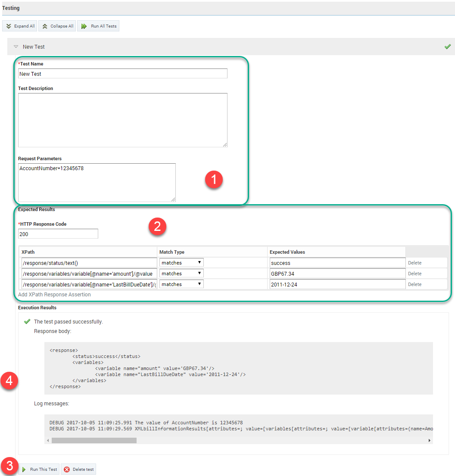Click the /response/status/text() XPath field

89,263
